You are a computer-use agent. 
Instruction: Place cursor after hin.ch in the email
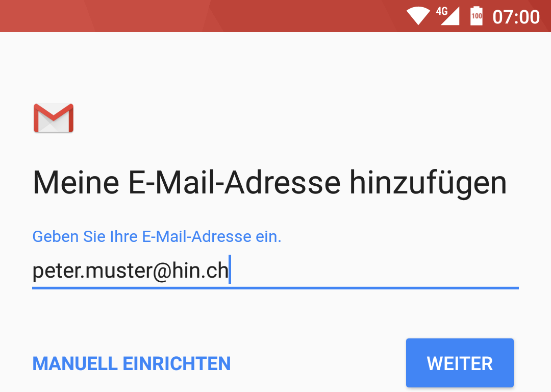click(x=230, y=271)
